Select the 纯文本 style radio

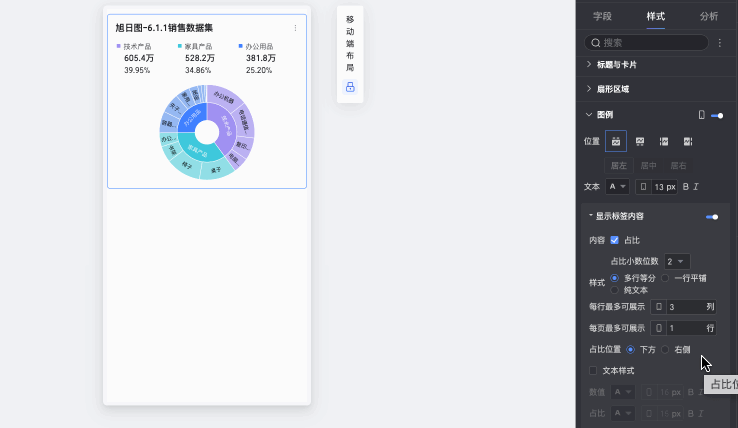point(614,290)
